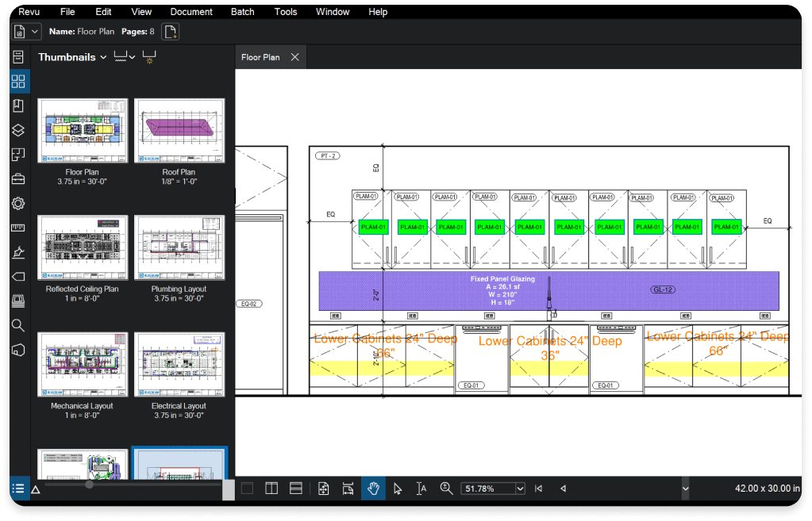Go to the first page button
Viewport: 812px width, 521px height.
538,488
